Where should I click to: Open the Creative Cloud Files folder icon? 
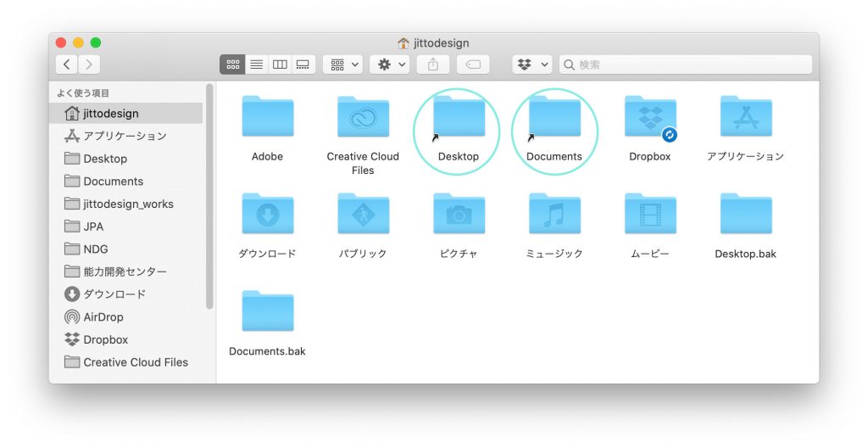(363, 116)
